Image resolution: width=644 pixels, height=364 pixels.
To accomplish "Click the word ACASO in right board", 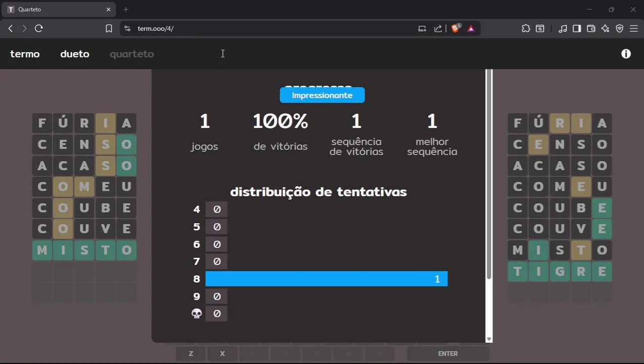I will (560, 166).
